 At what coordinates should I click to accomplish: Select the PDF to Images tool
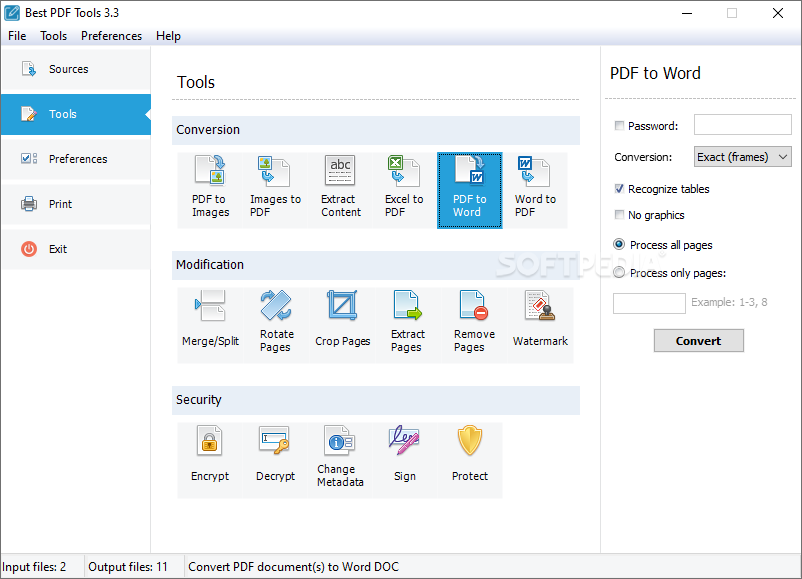tap(210, 190)
